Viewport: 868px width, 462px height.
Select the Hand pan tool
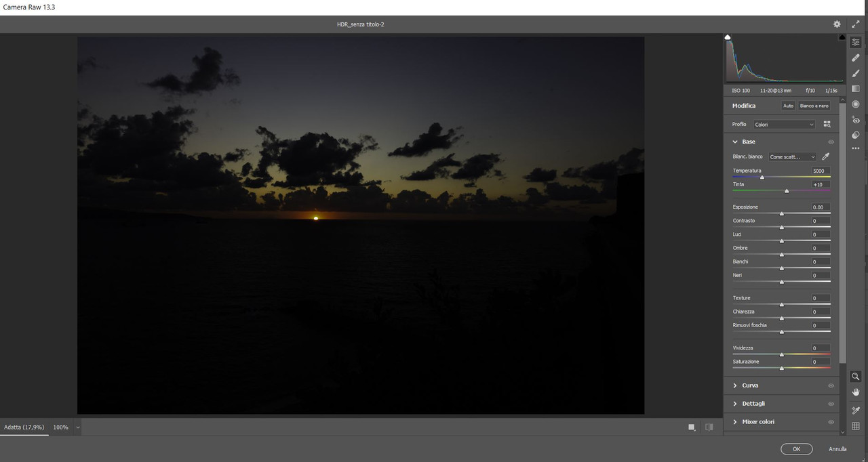point(856,392)
